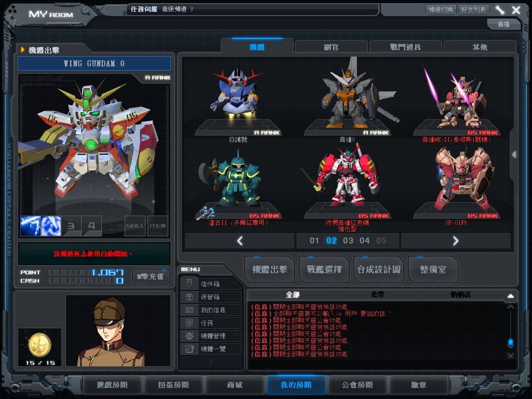Click the 充值 recharge button

(x=151, y=276)
